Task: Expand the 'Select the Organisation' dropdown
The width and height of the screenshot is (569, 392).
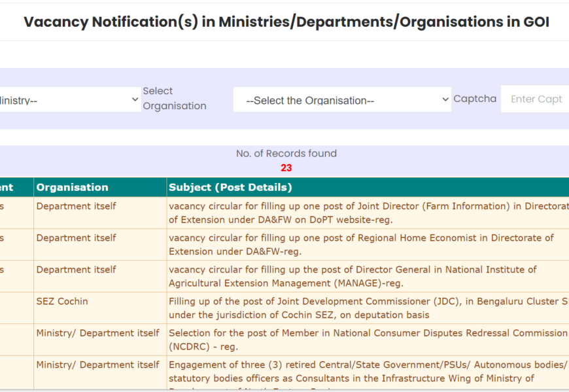Action: [341, 100]
